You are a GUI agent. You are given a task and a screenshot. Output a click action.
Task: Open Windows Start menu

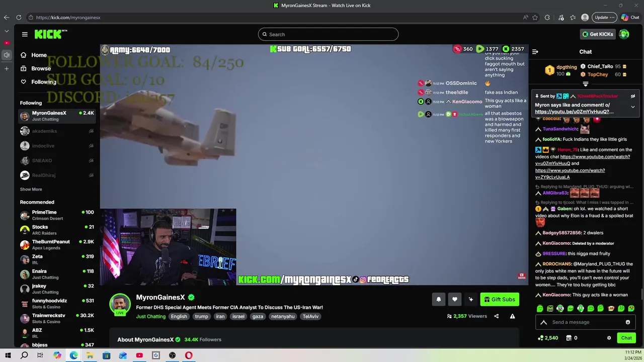pyautogui.click(x=8, y=355)
